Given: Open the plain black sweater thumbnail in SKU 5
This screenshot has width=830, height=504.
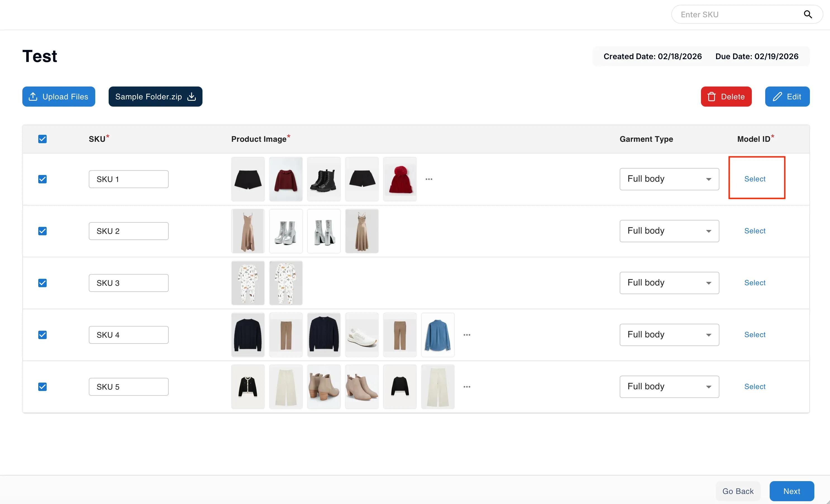Looking at the screenshot, I should tap(400, 387).
